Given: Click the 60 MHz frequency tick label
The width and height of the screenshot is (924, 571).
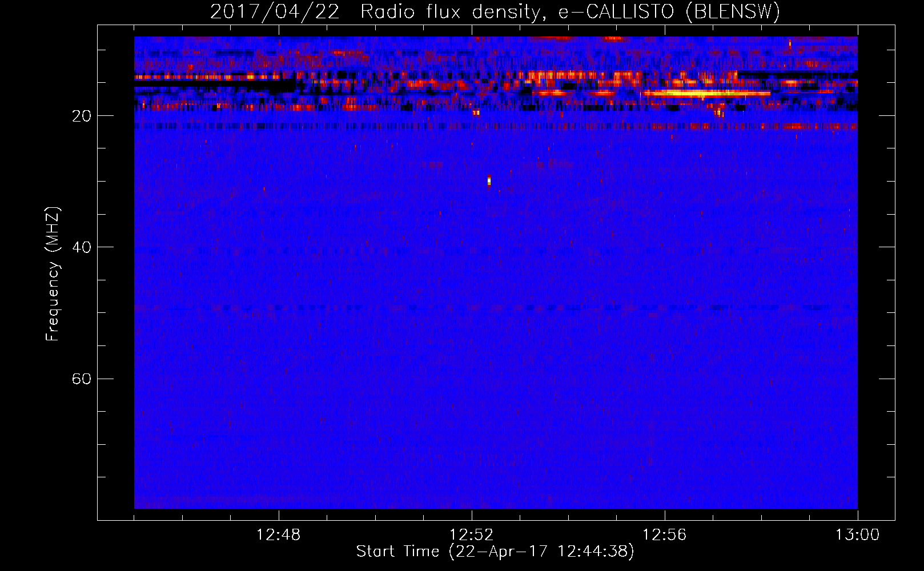Looking at the screenshot, I should pyautogui.click(x=82, y=379).
